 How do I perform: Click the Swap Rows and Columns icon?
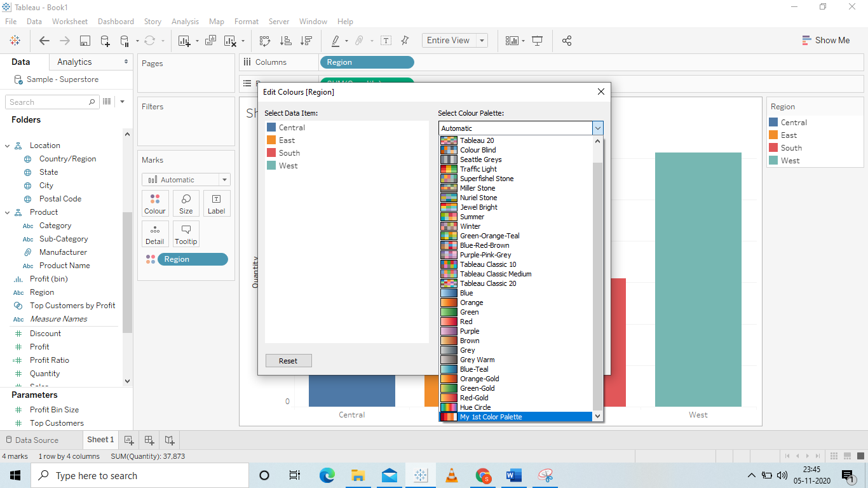click(x=265, y=41)
